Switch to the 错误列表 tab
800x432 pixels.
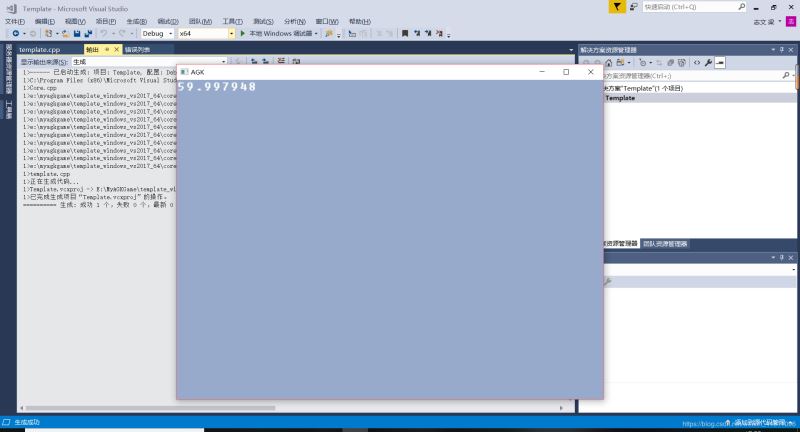click(137, 49)
